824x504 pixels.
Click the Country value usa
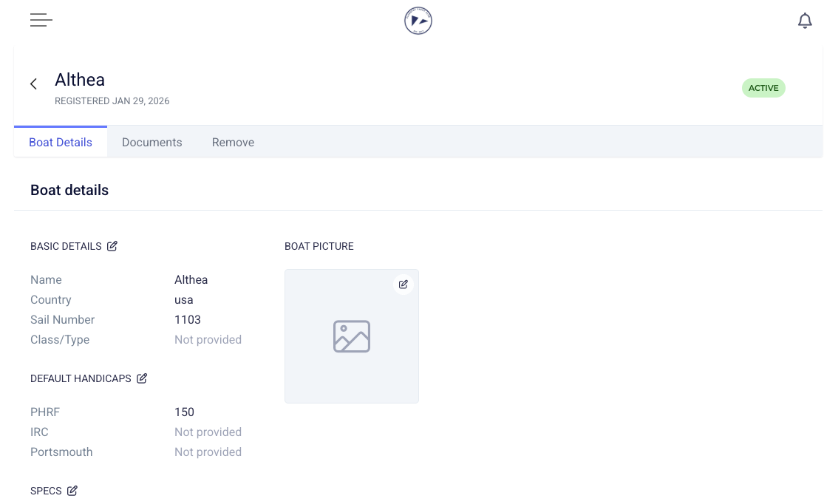[183, 300]
